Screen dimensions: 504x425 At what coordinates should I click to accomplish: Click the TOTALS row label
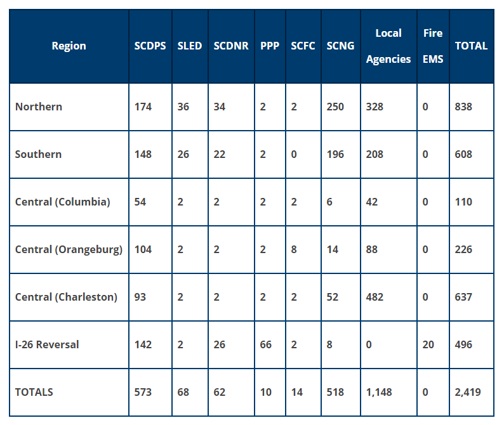pyautogui.click(x=34, y=392)
